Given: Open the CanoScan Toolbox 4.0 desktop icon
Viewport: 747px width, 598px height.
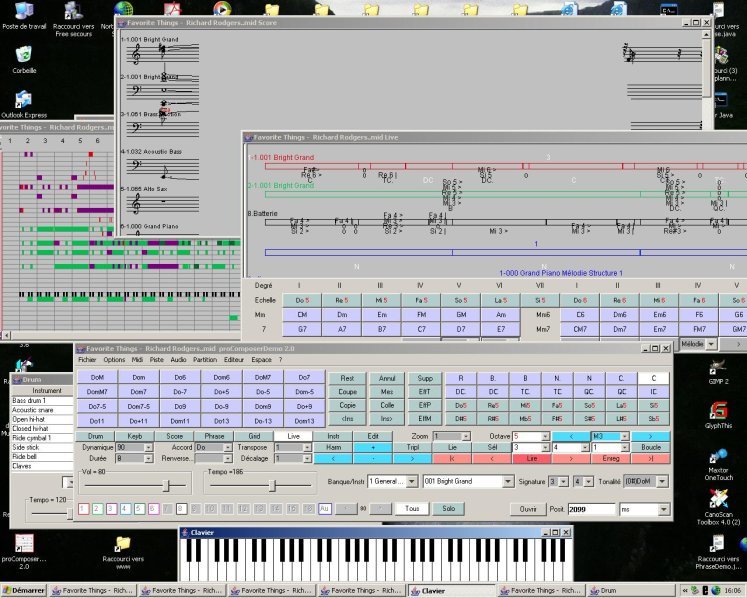Looking at the screenshot, I should point(718,507).
